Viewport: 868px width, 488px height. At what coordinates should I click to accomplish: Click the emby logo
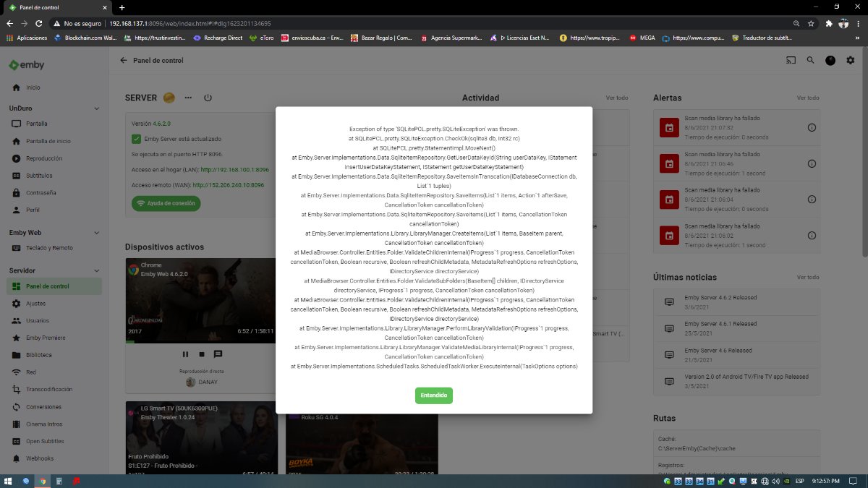pos(27,65)
